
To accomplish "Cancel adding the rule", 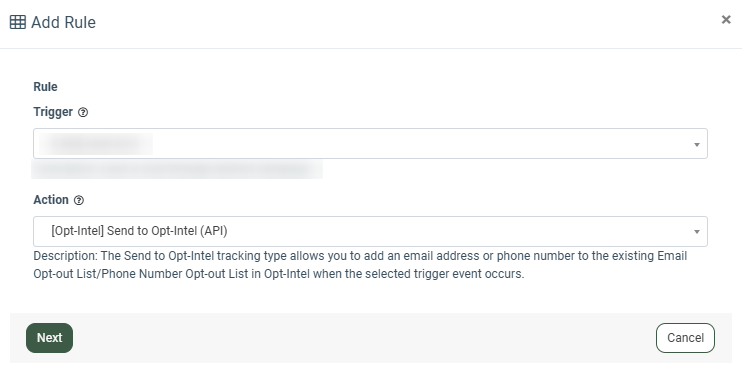I will tap(685, 338).
